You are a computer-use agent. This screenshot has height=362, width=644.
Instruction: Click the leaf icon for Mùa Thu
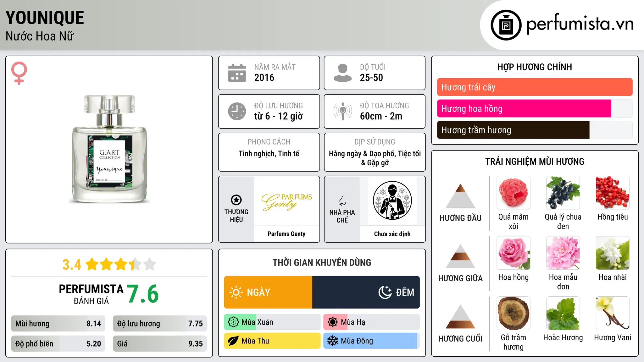[233, 341]
